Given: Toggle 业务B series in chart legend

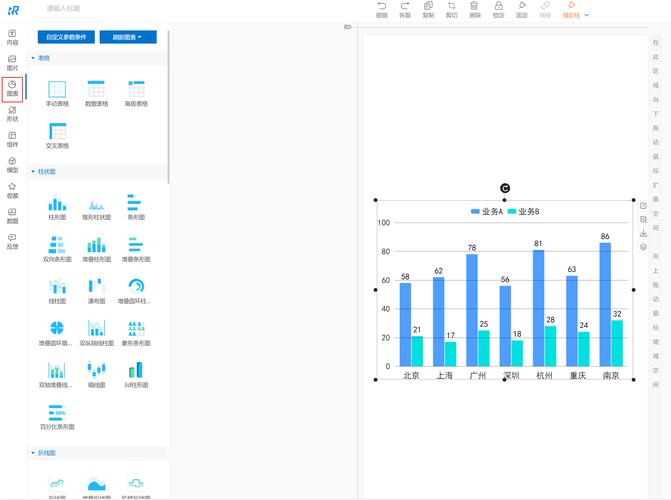Looking at the screenshot, I should tap(523, 212).
